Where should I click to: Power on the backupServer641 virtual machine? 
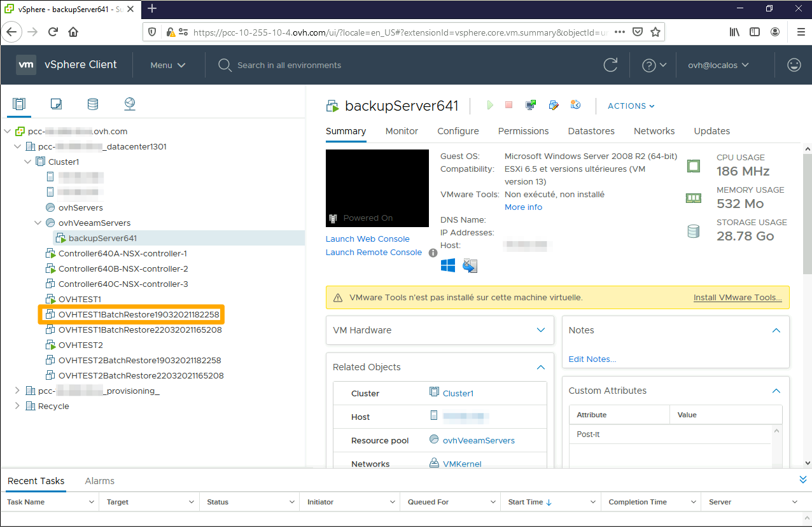pos(489,105)
